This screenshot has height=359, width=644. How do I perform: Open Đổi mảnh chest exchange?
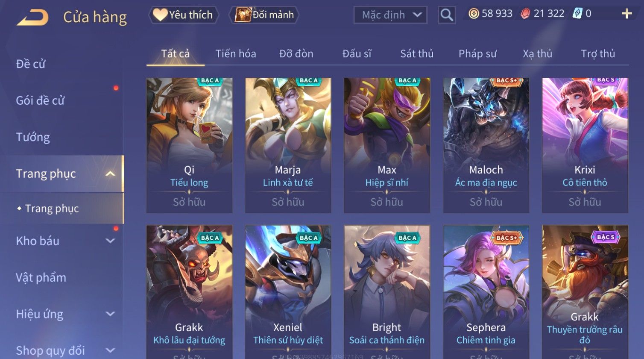pyautogui.click(x=264, y=15)
